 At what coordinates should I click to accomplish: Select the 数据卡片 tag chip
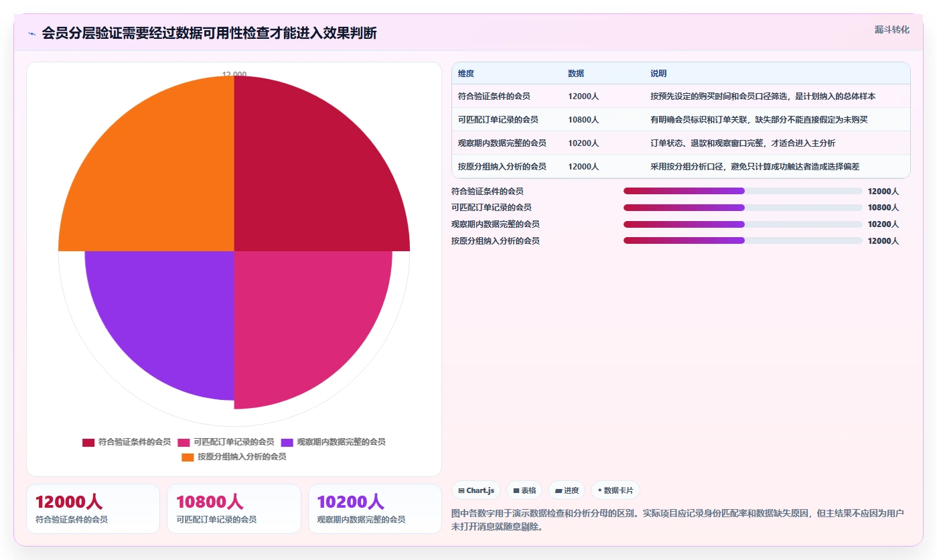pyautogui.click(x=615, y=490)
